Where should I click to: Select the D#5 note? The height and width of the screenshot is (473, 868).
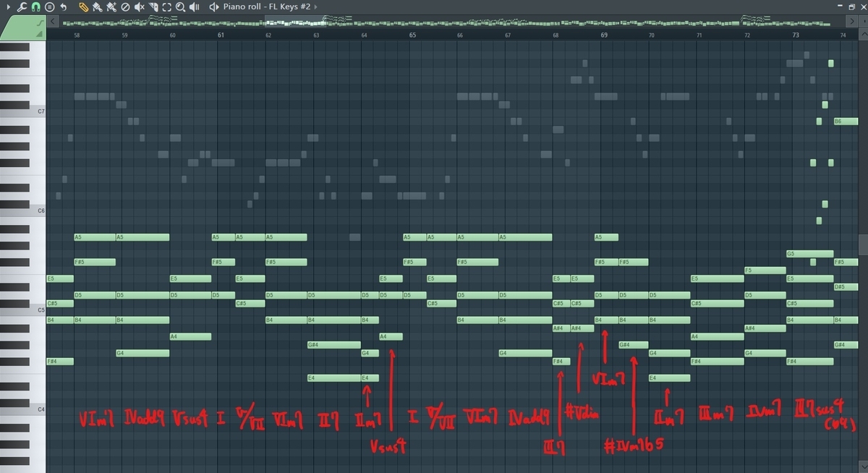coord(846,287)
